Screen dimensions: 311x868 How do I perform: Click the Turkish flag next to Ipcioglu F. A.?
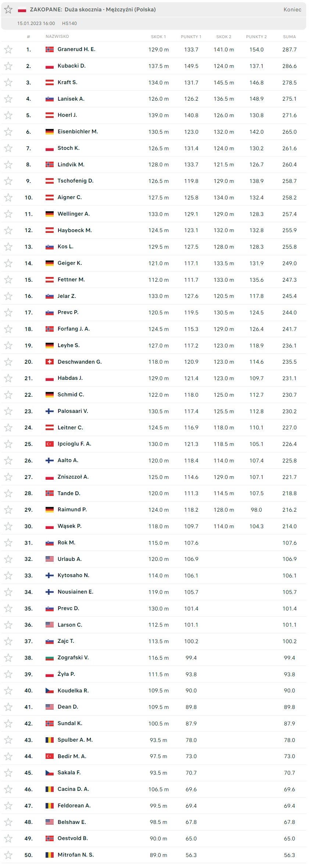coord(49,444)
